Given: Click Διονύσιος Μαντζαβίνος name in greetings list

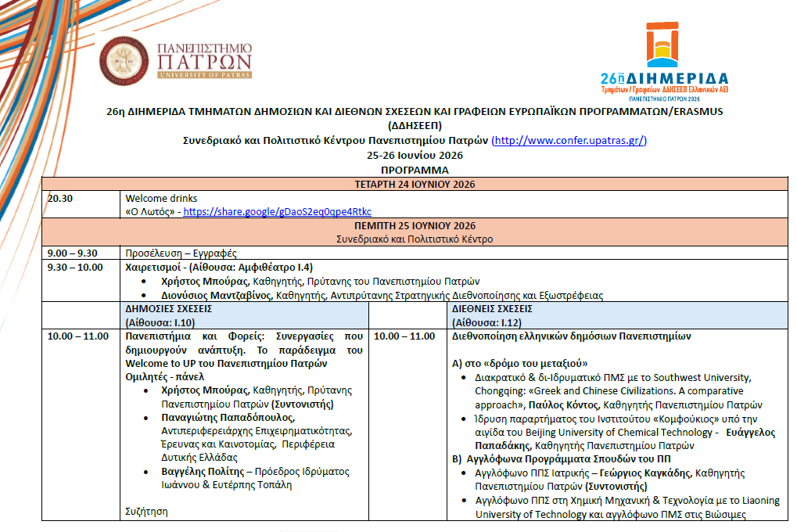Looking at the screenshot, I should click(216, 296).
